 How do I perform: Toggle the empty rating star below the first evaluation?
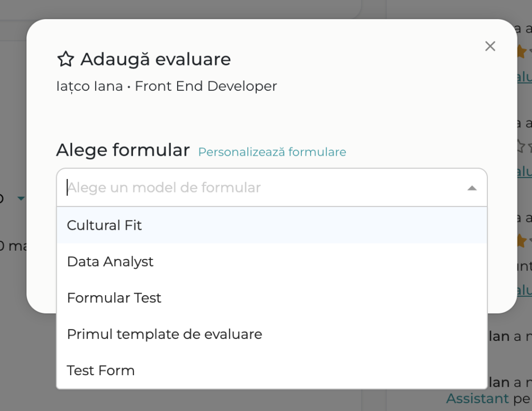click(522, 147)
